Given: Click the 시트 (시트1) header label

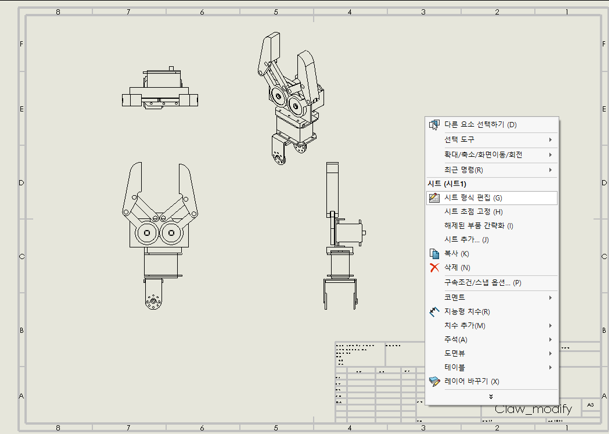Looking at the screenshot, I should click(x=447, y=184).
